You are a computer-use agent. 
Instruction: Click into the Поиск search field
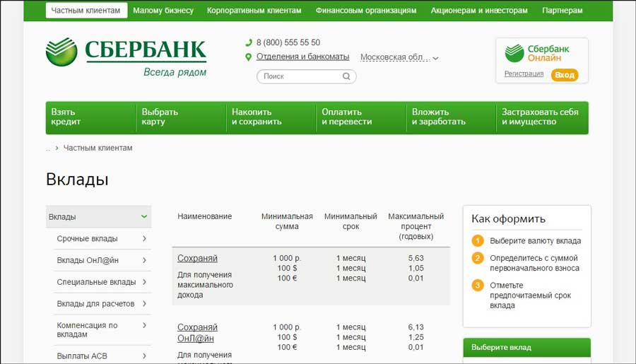(300, 76)
